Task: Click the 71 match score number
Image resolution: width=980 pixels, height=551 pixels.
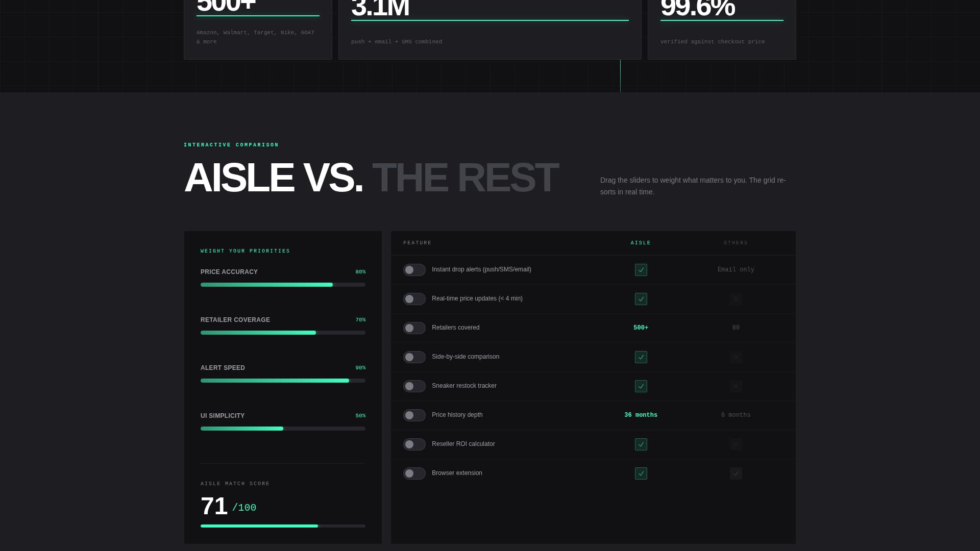Action: click(x=214, y=507)
